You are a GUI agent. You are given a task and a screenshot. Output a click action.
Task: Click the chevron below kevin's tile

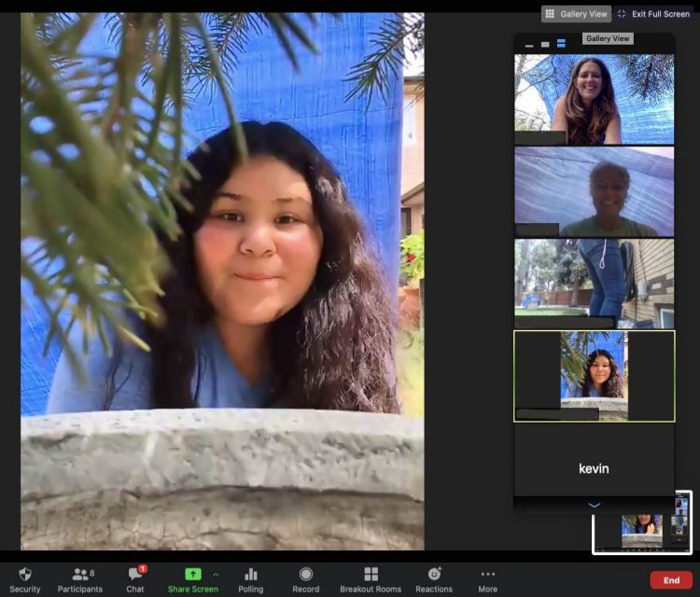pos(594,505)
